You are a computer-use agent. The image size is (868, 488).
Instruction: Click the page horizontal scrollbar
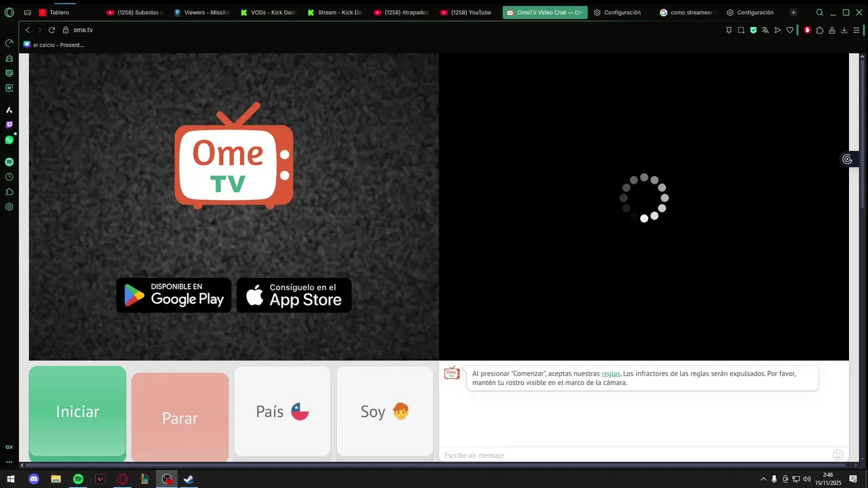tap(434, 465)
